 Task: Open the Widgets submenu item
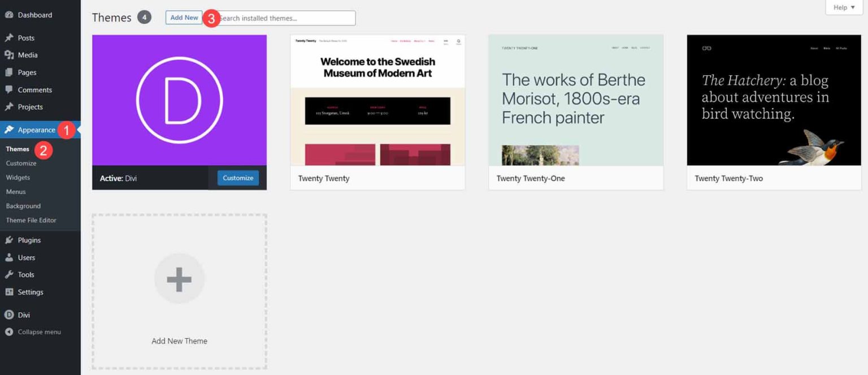pyautogui.click(x=18, y=177)
